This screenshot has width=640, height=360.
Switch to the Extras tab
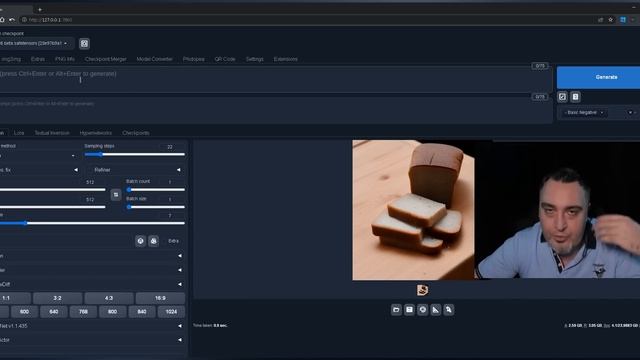coord(38,59)
